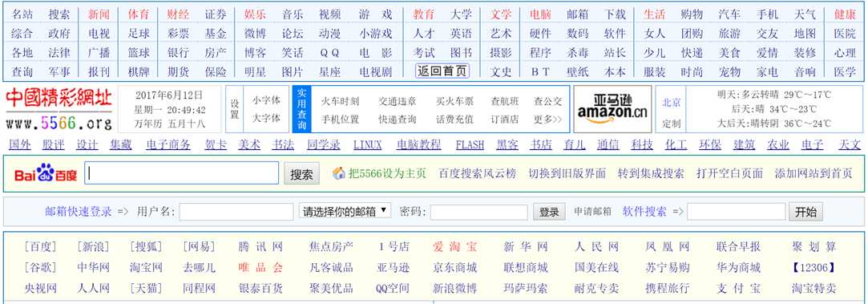The image size is (868, 304).
Task: Open the 健康 category
Action: pyautogui.click(x=845, y=14)
